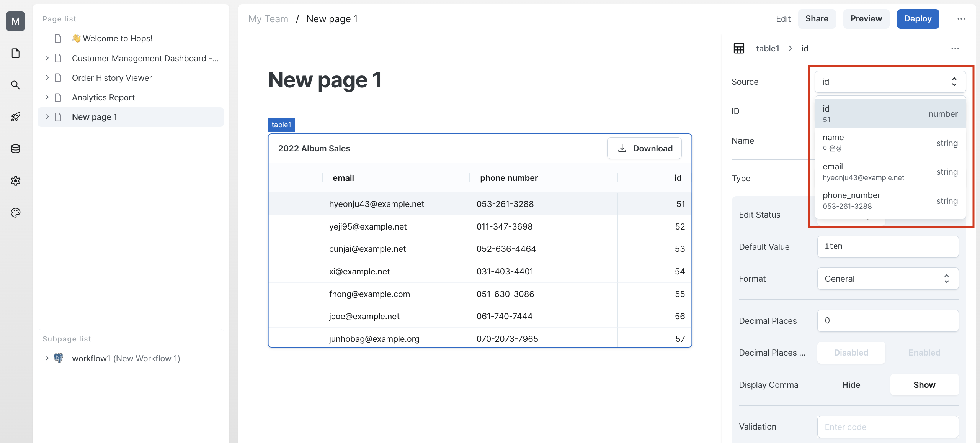Click the table1 breadcrumb in the panel
This screenshot has height=443, width=980.
point(767,48)
